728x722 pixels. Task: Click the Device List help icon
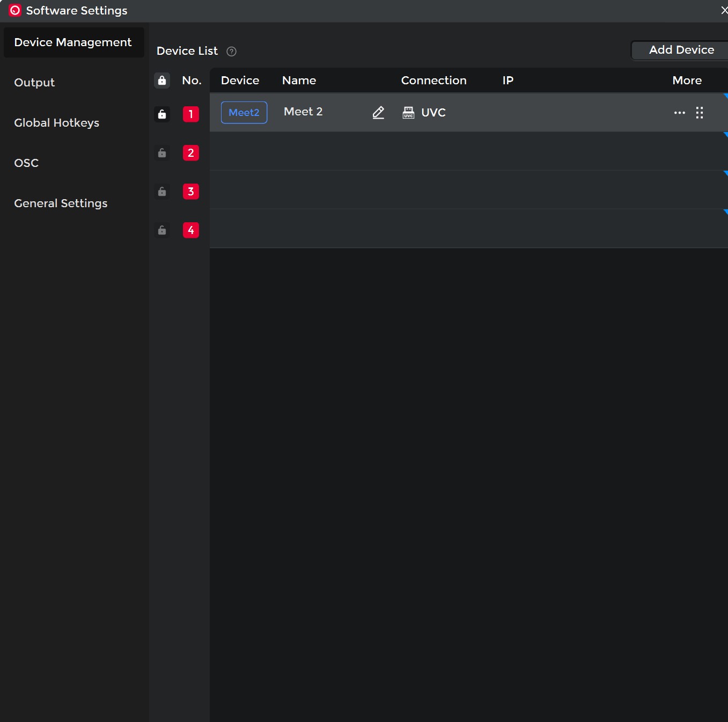click(x=231, y=52)
